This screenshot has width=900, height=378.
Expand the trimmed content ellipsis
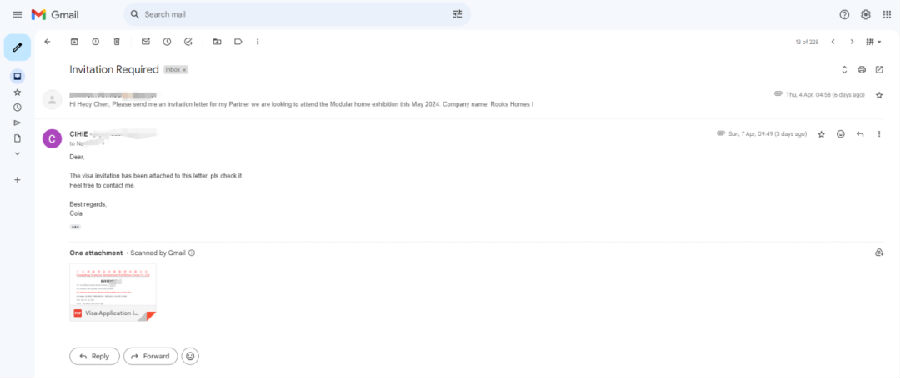click(x=75, y=227)
